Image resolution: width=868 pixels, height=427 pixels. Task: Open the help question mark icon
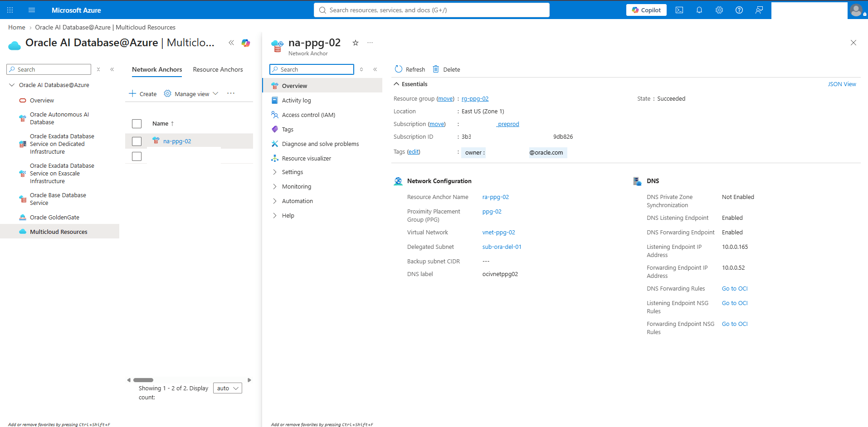point(739,10)
